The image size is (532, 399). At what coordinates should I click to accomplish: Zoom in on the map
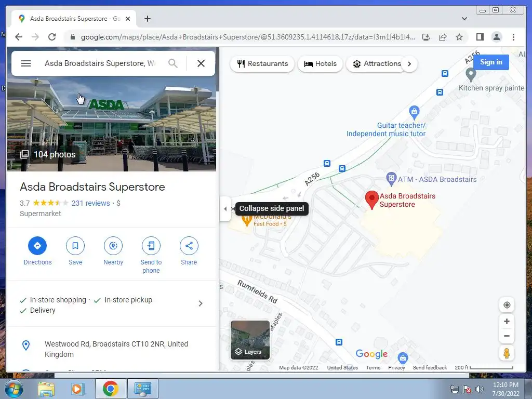507,321
